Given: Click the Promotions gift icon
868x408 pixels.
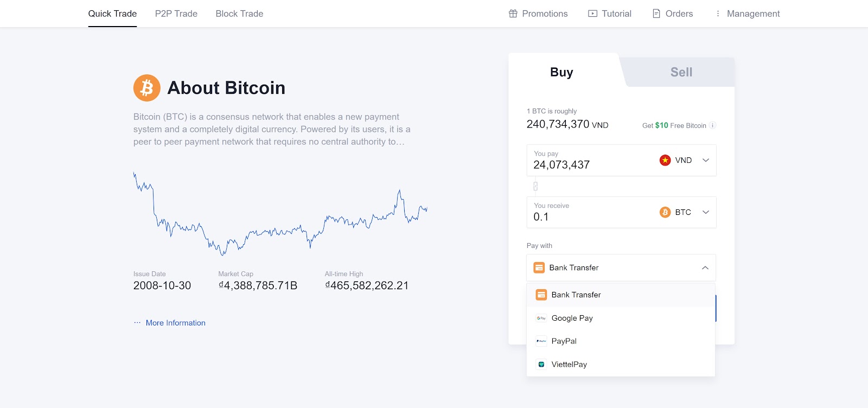Looking at the screenshot, I should click(x=513, y=14).
